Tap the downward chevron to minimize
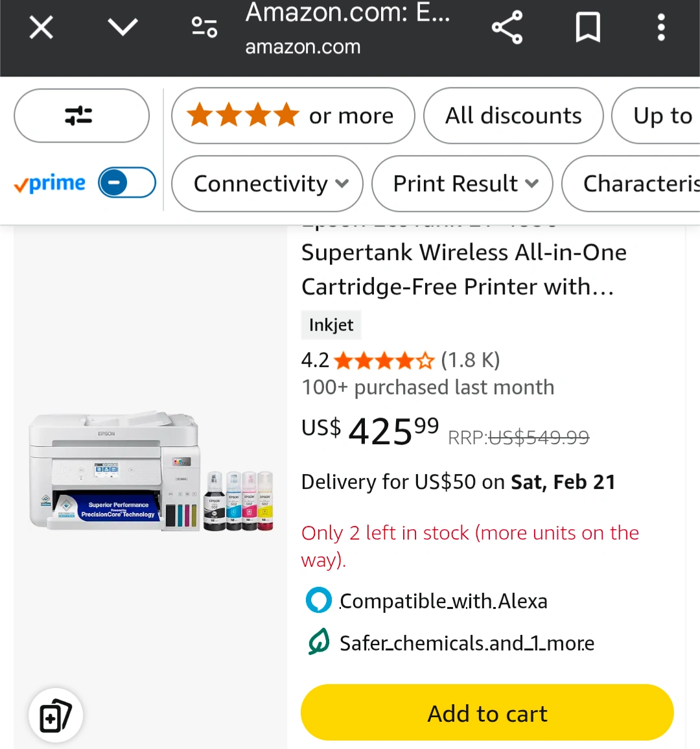The image size is (700, 749). [x=122, y=27]
